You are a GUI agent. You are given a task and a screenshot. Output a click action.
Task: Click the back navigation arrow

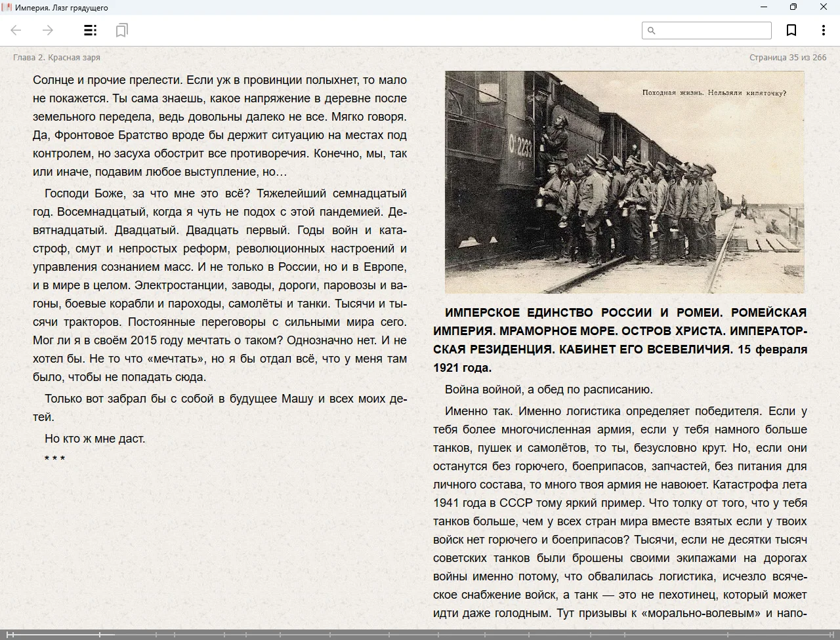tap(16, 30)
